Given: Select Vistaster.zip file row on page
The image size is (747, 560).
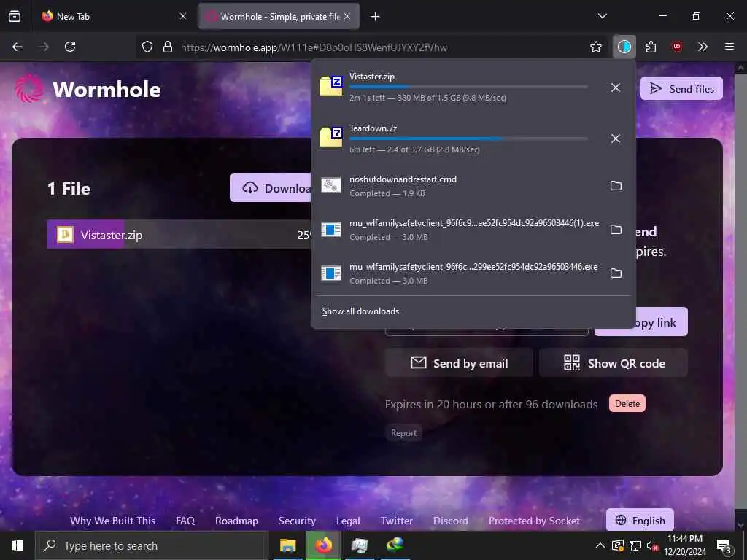Looking at the screenshot, I should 179,234.
